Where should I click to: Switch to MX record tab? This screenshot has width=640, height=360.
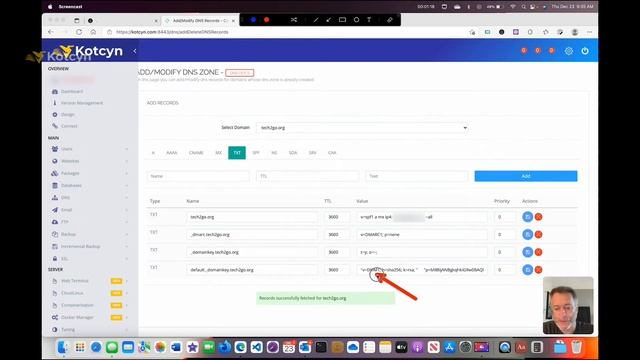pos(218,153)
